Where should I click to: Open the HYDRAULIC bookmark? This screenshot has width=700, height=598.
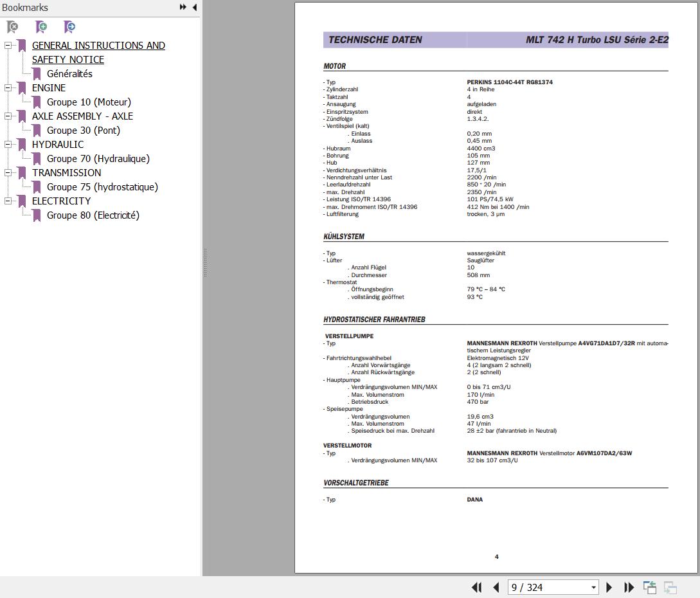tap(58, 145)
